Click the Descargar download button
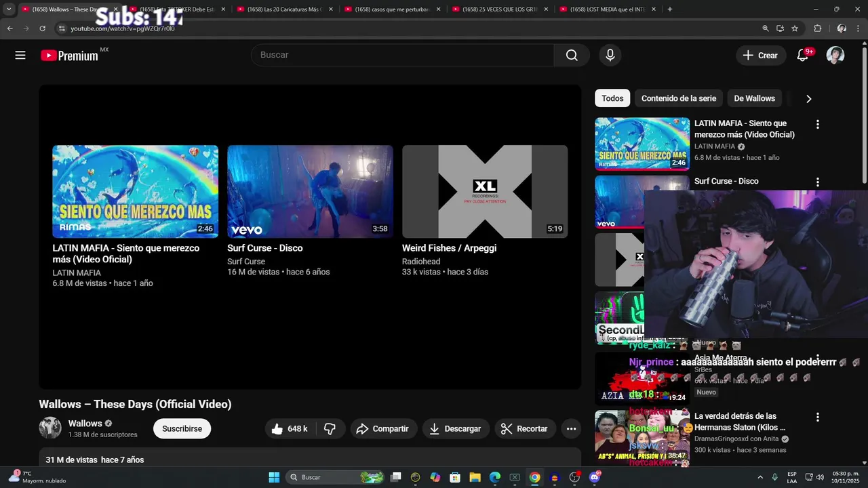This screenshot has width=868, height=488. [x=455, y=428]
